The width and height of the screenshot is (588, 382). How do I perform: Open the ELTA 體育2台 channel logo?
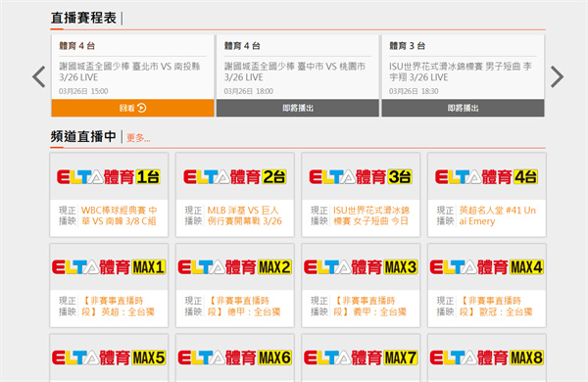(235, 176)
